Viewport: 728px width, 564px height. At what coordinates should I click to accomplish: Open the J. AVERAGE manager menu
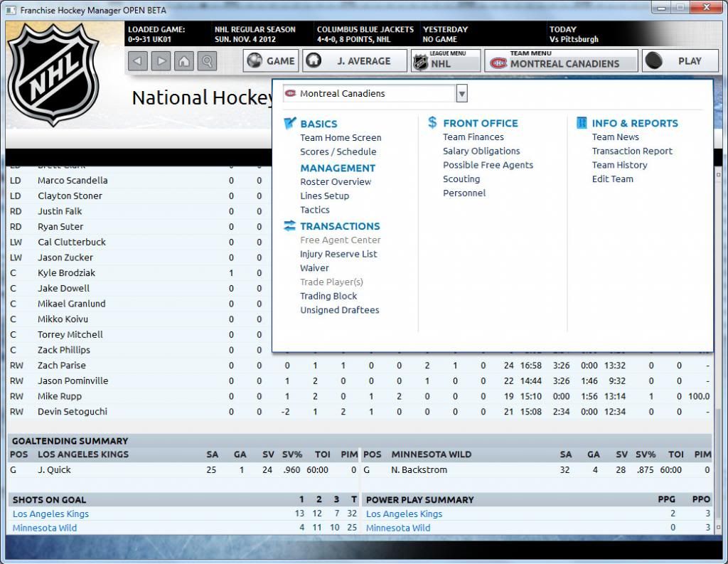pyautogui.click(x=355, y=61)
